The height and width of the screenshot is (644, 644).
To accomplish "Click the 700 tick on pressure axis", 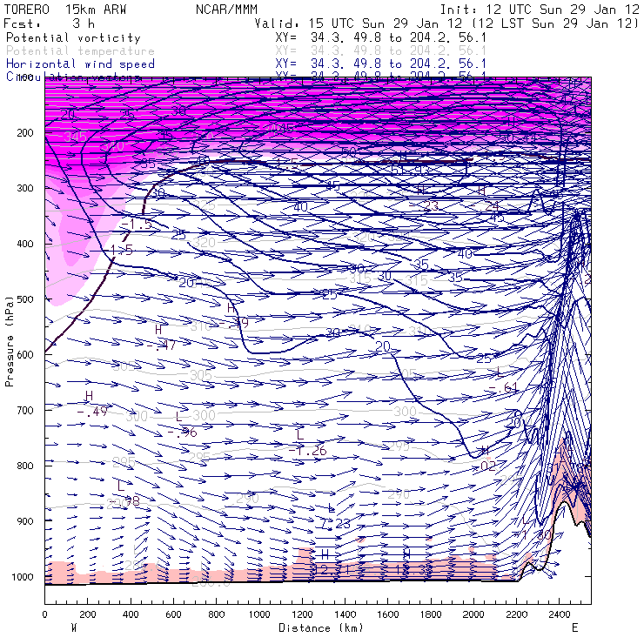I will (25, 410).
